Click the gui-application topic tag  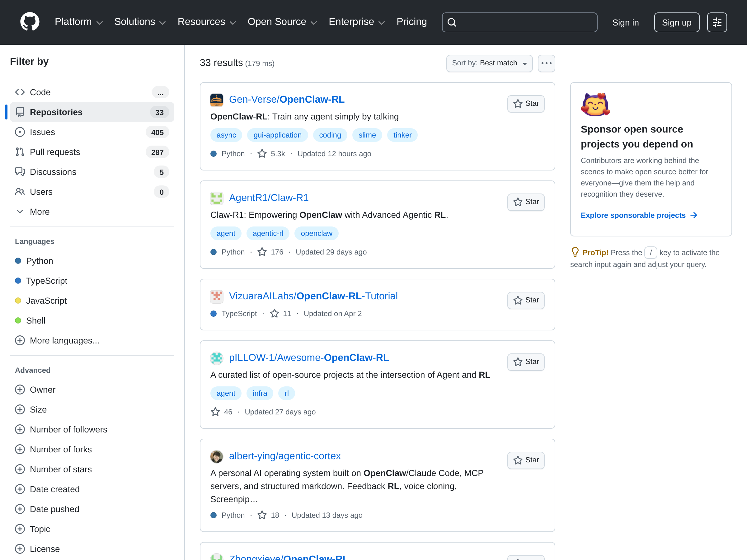(277, 135)
